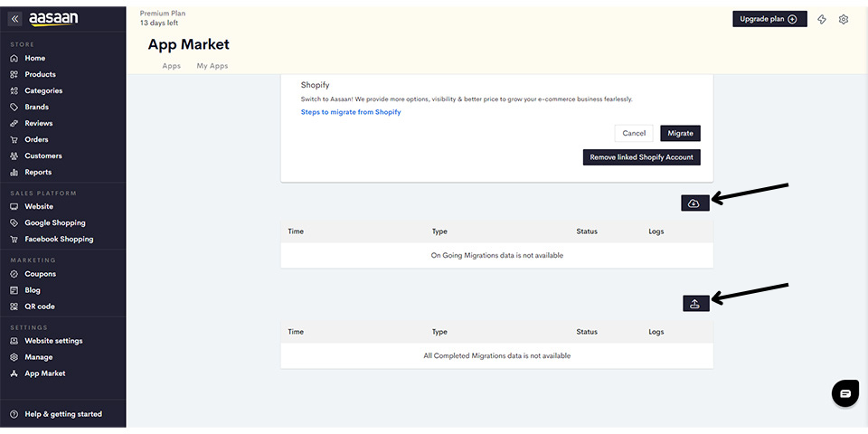Open the lightning bolt quick actions icon
This screenshot has width=868, height=434.
[822, 19]
